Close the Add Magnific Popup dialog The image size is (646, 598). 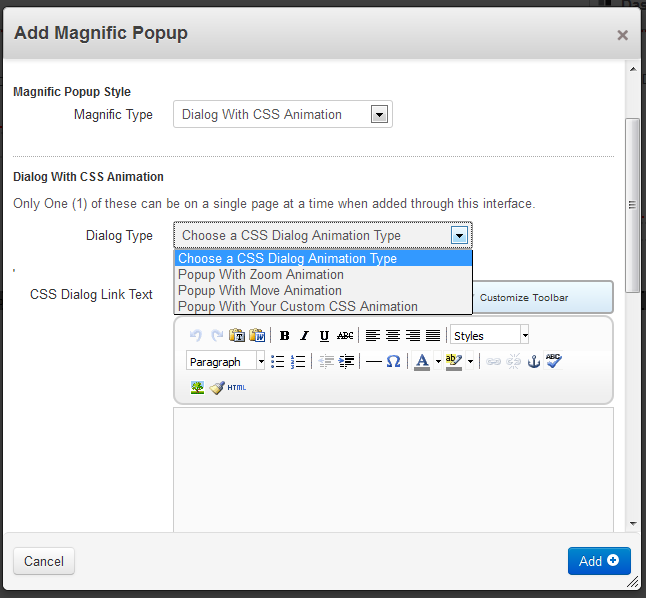[623, 35]
